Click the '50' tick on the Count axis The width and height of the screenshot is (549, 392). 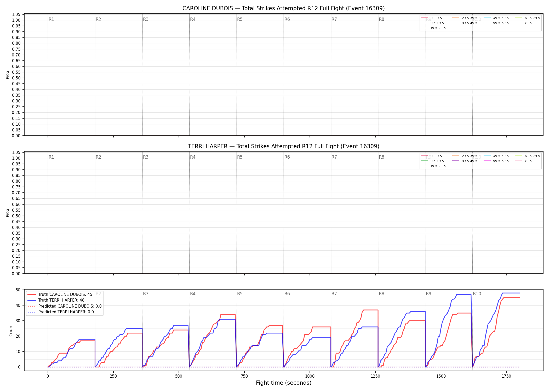(x=18, y=290)
